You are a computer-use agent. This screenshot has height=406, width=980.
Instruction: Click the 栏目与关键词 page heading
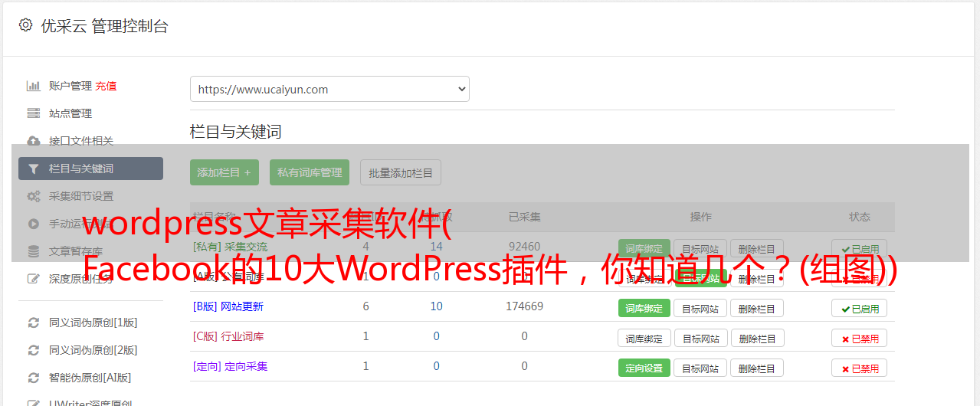point(236,132)
